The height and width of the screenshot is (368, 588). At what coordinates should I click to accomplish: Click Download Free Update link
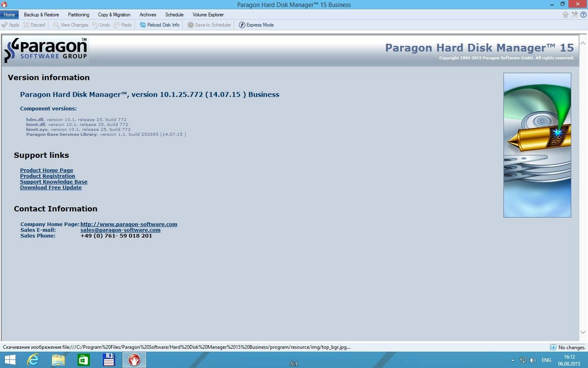point(51,188)
